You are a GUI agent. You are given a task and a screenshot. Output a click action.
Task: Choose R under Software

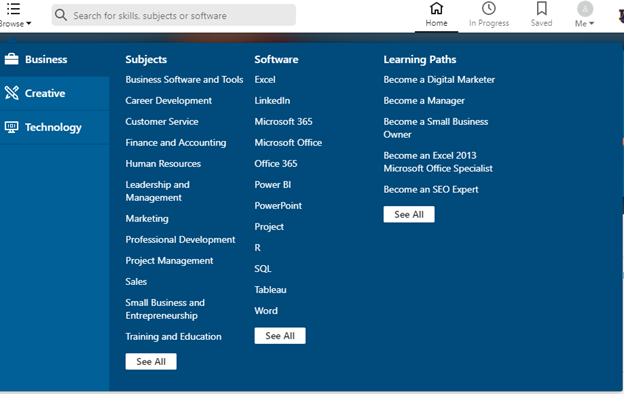point(257,248)
